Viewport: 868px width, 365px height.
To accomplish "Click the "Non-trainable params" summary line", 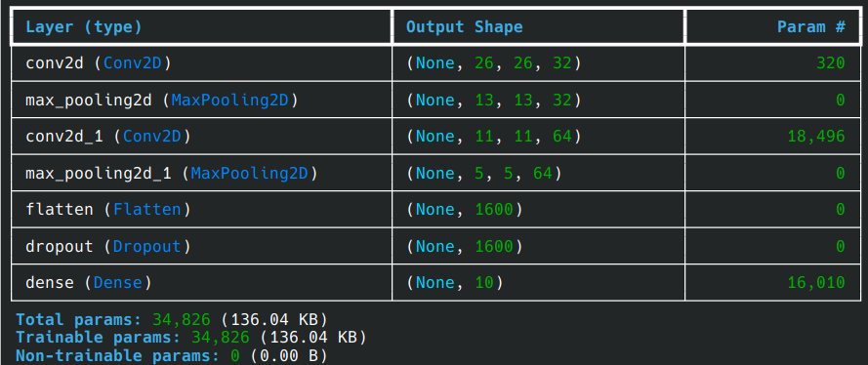I will point(172,355).
